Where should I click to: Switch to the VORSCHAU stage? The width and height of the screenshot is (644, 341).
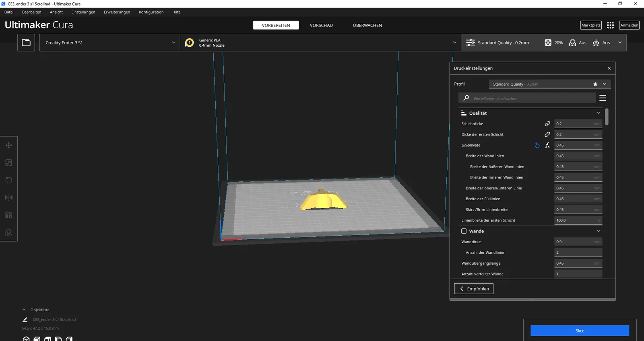click(x=321, y=25)
